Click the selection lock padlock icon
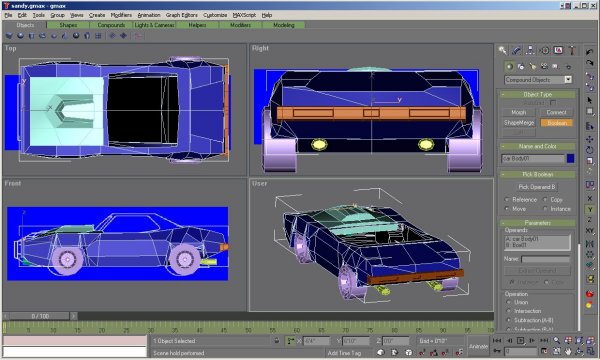This screenshot has height=360, width=600. (x=277, y=340)
